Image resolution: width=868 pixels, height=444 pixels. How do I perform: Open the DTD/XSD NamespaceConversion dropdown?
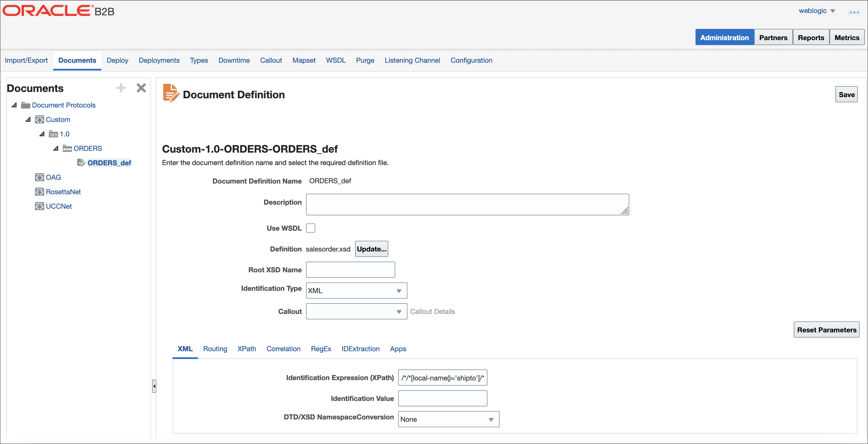(x=449, y=419)
